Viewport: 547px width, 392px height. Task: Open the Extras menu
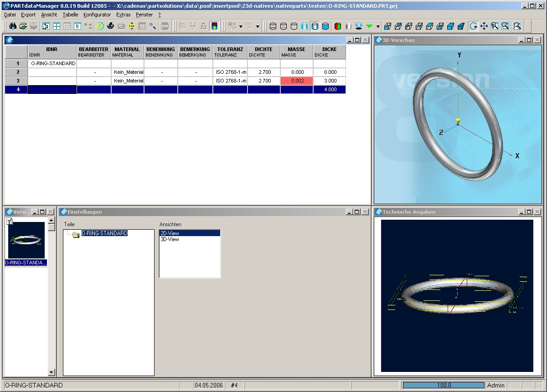coord(124,15)
